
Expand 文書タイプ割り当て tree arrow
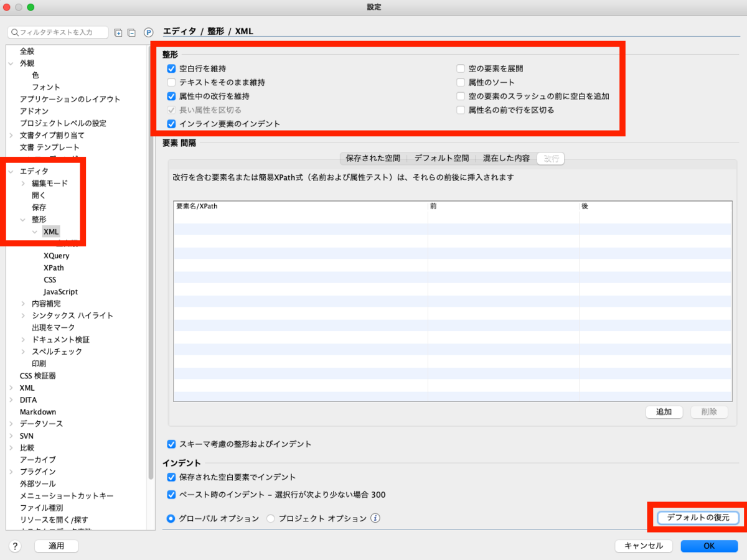[x=11, y=135]
